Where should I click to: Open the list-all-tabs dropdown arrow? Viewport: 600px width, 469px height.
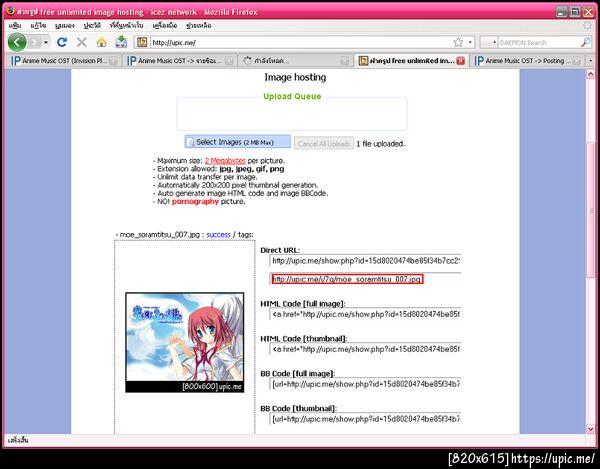click(x=590, y=60)
